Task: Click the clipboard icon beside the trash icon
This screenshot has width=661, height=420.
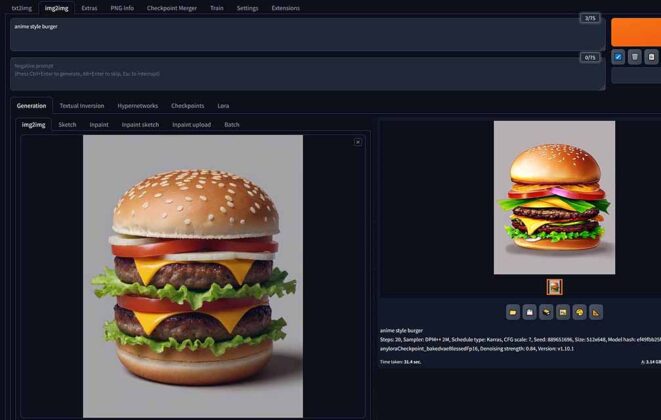Action: [x=651, y=57]
